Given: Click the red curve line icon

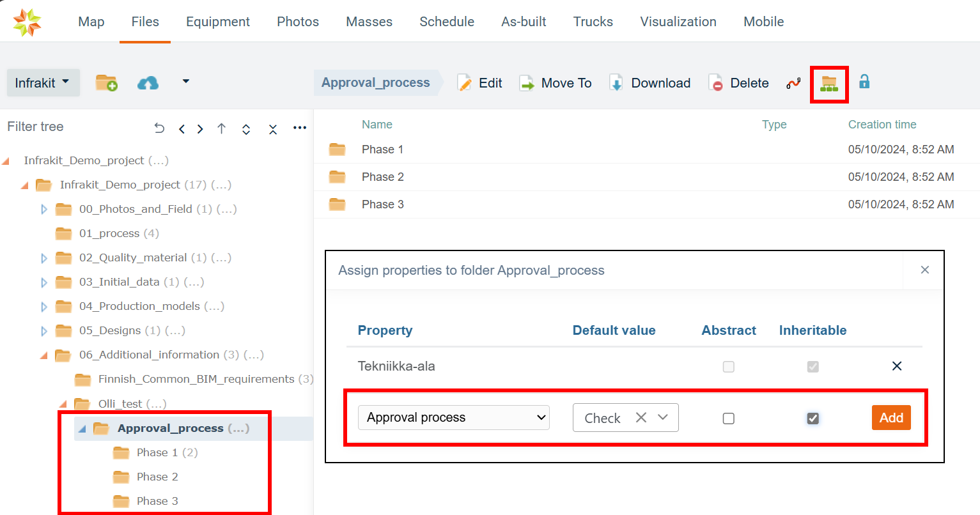Looking at the screenshot, I should tap(793, 83).
